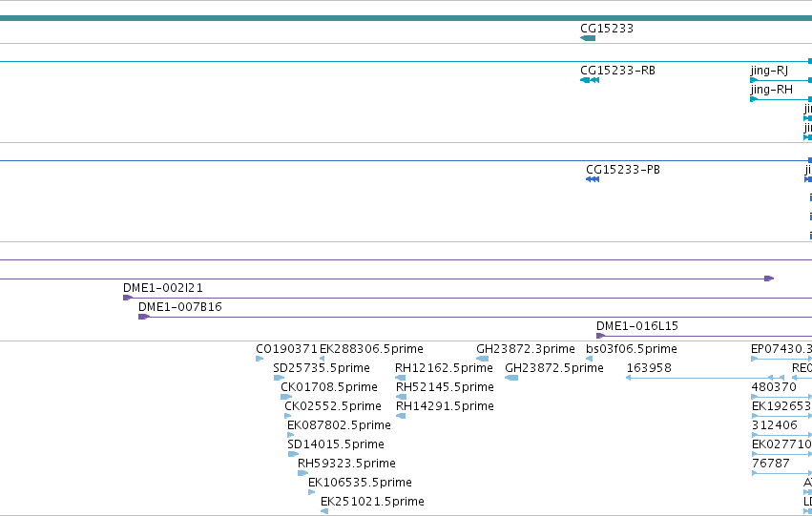Select the CG15233 gene glyph
Screen dimensions: 812x516
tap(588, 38)
